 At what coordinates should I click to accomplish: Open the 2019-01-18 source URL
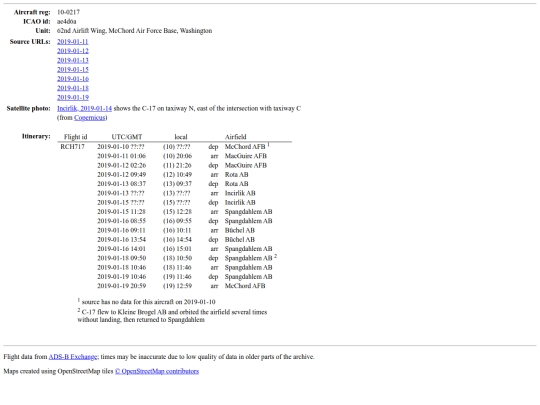pyautogui.click(x=73, y=88)
